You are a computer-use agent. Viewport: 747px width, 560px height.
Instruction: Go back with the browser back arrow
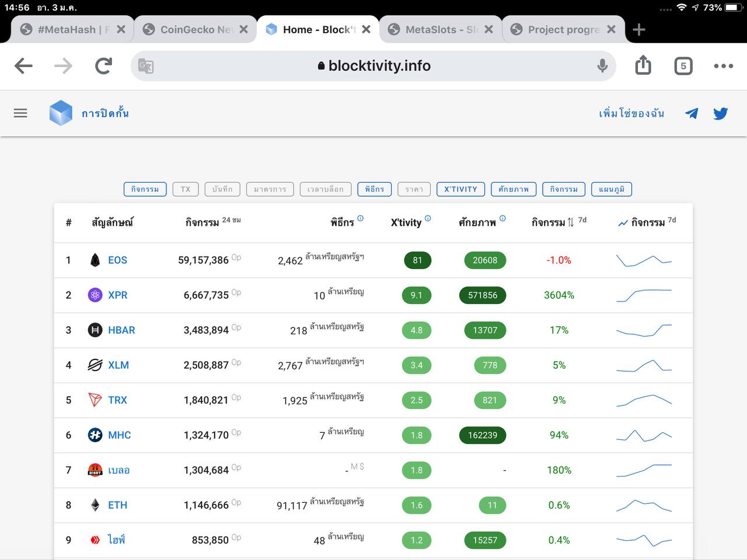click(x=23, y=66)
